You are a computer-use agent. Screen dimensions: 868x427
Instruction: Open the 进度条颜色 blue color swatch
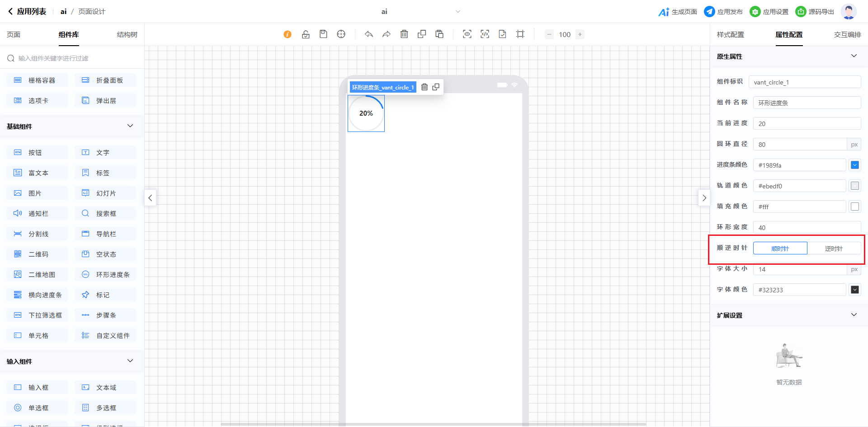tap(854, 165)
